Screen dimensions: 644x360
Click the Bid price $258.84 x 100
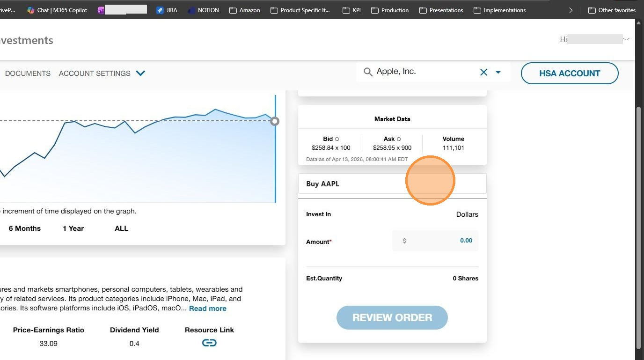click(331, 148)
